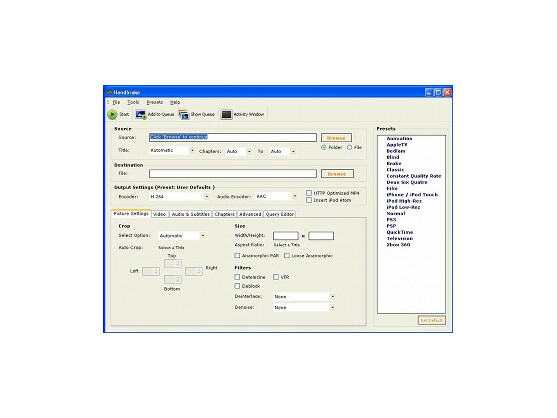This screenshot has width=557, height=418.
Task: Select the File radio button
Action: (x=350, y=147)
